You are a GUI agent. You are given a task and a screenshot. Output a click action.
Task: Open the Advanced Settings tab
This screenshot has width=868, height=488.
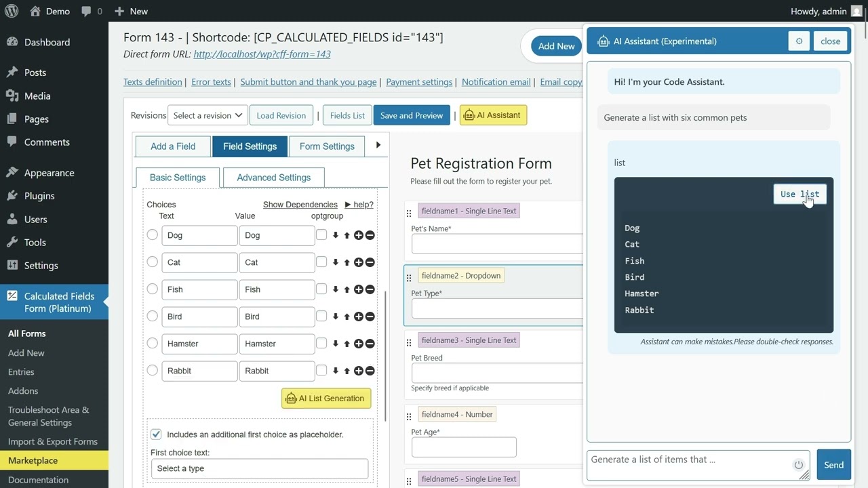click(x=274, y=178)
